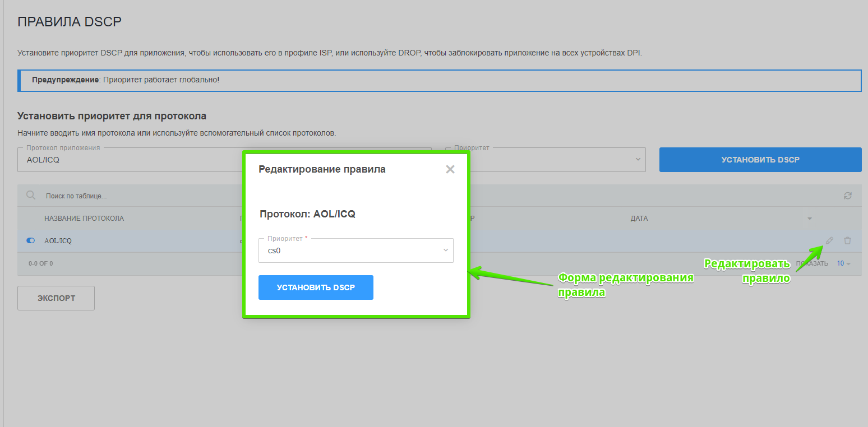868x427 pixels.
Task: Refresh the DSCP rules table
Action: [x=847, y=196]
